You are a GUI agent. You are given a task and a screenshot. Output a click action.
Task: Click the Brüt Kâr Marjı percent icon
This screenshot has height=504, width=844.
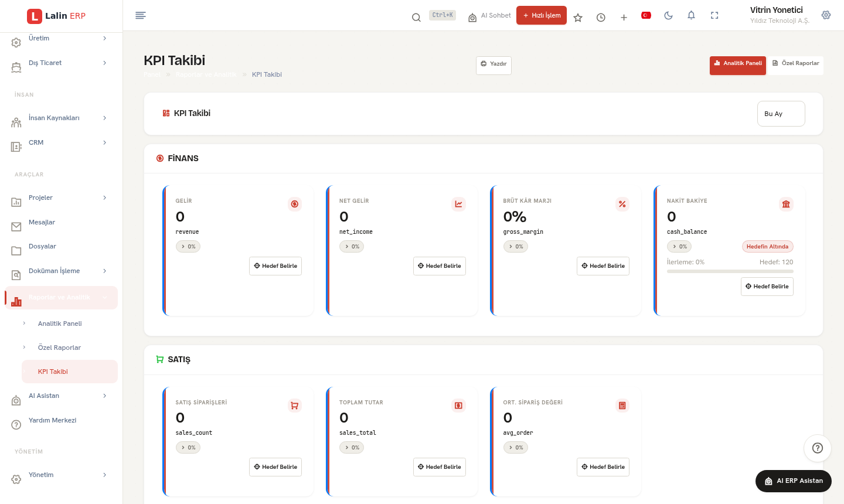(622, 204)
